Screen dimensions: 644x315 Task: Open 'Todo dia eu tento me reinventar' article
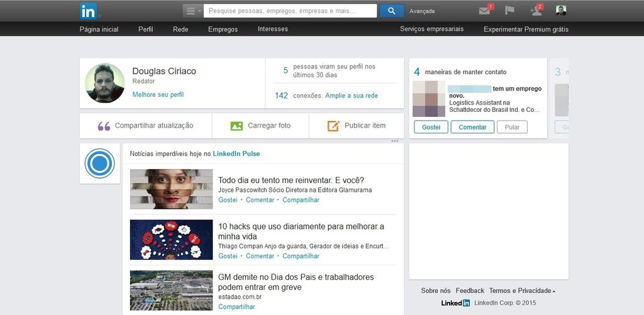pos(291,180)
